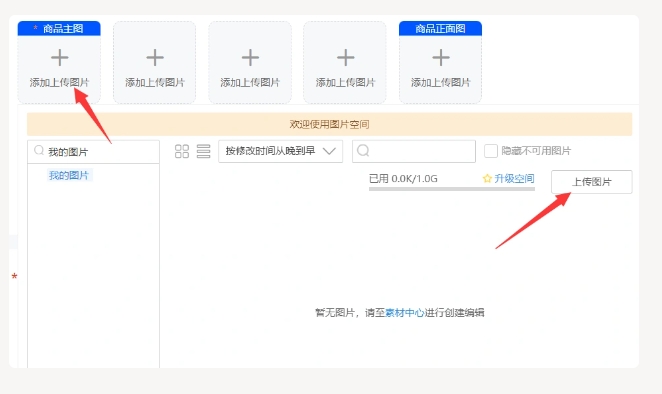Click 上传图片 button
The height and width of the screenshot is (394, 662).
pyautogui.click(x=591, y=182)
